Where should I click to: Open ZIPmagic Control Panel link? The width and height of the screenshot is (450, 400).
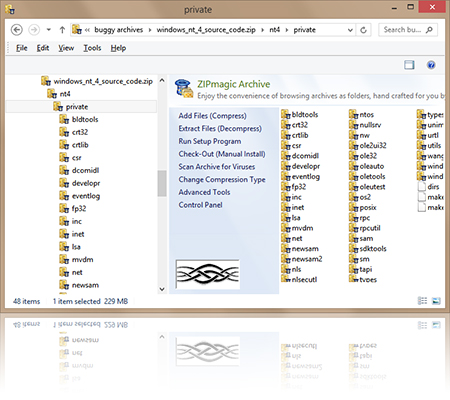coord(200,205)
